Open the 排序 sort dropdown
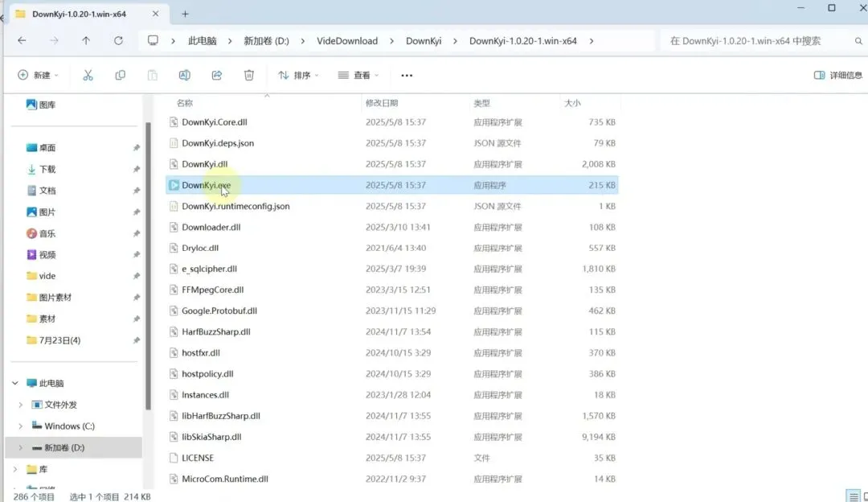Image resolution: width=868 pixels, height=502 pixels. (x=298, y=76)
